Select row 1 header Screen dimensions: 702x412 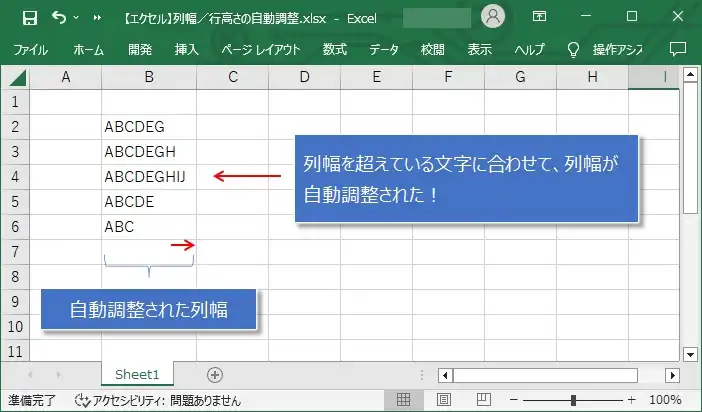pyautogui.click(x=15, y=102)
